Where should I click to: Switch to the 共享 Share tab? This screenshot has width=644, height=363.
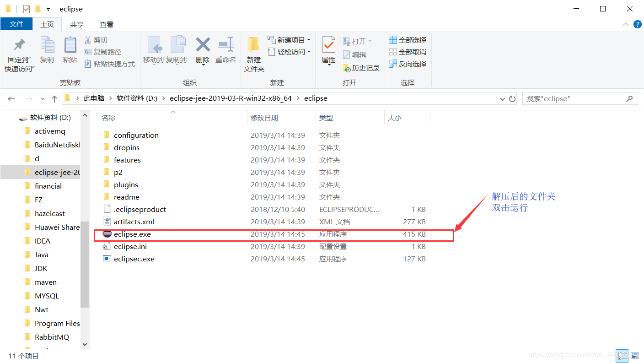pos(77,24)
